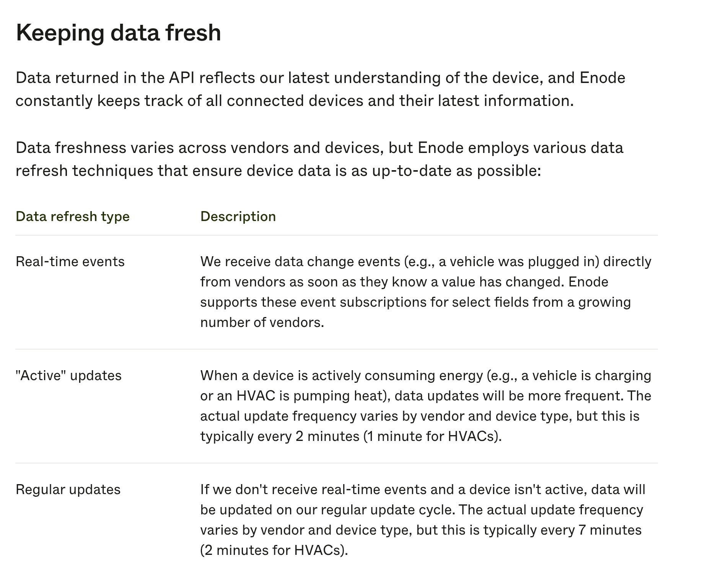Image resolution: width=728 pixels, height=574 pixels.
Task: Click the "actively consuming energy" phrase
Action: [x=397, y=376]
